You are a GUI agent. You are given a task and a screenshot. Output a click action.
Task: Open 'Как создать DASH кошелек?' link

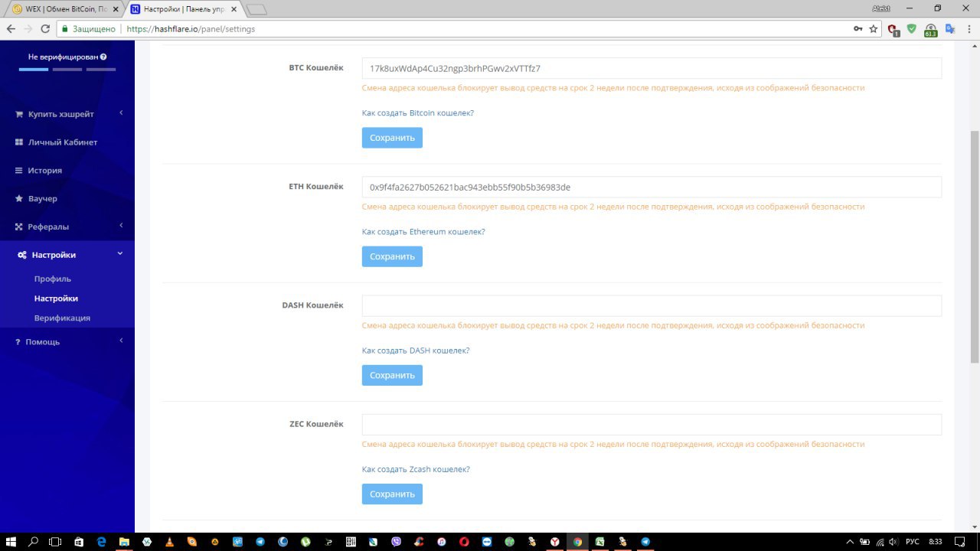coord(416,350)
